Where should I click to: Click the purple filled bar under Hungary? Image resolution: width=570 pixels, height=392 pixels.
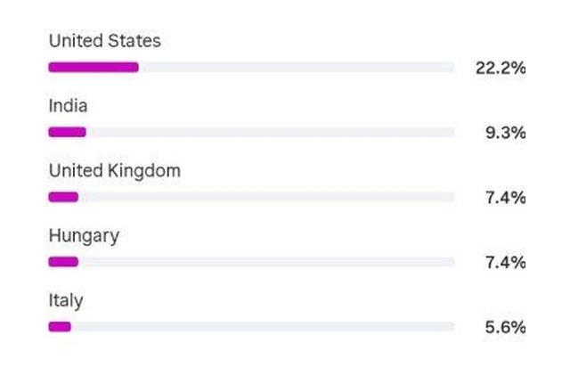(x=63, y=262)
